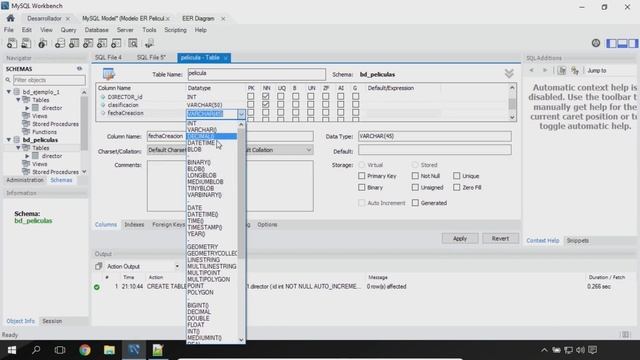Image resolution: width=640 pixels, height=360 pixels.
Task: Go back in SQL Additions help
Action: (x=531, y=71)
